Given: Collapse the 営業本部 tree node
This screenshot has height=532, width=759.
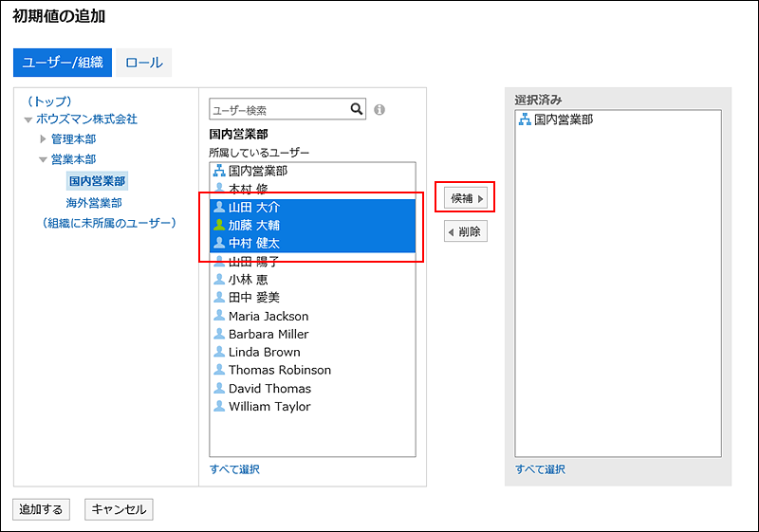Looking at the screenshot, I should coord(43,159).
